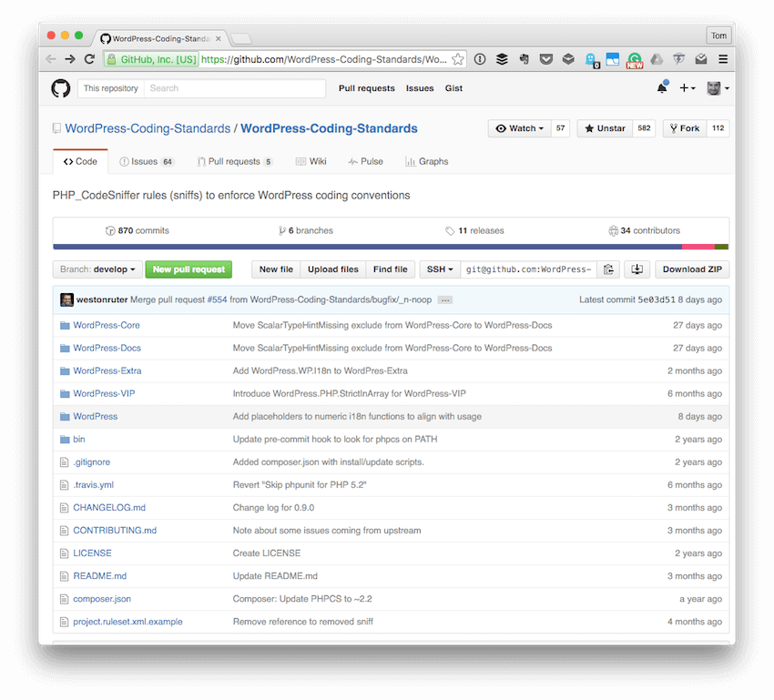This screenshot has width=774, height=700.
Task: Open the 582 stargazers count
Action: pos(644,128)
